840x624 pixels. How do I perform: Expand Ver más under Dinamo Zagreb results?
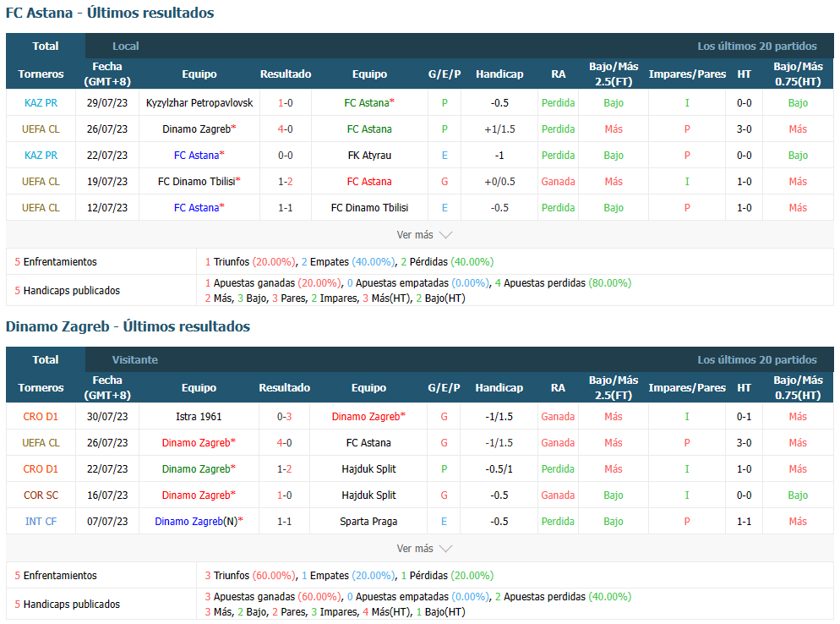coord(424,549)
